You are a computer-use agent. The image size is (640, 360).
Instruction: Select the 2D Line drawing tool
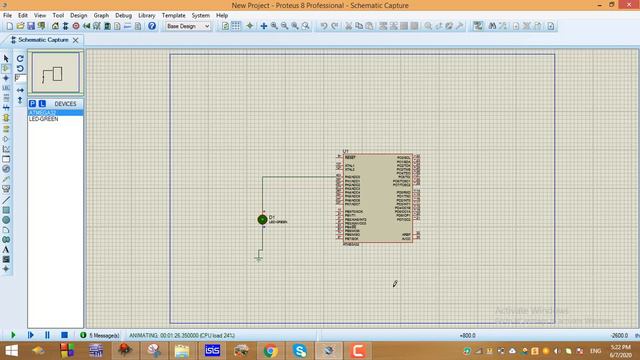coord(6,200)
